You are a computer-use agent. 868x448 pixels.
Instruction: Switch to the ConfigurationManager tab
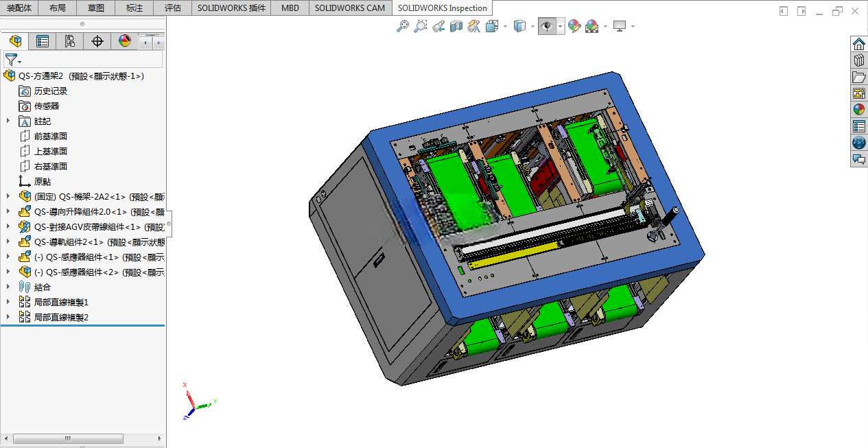point(69,41)
